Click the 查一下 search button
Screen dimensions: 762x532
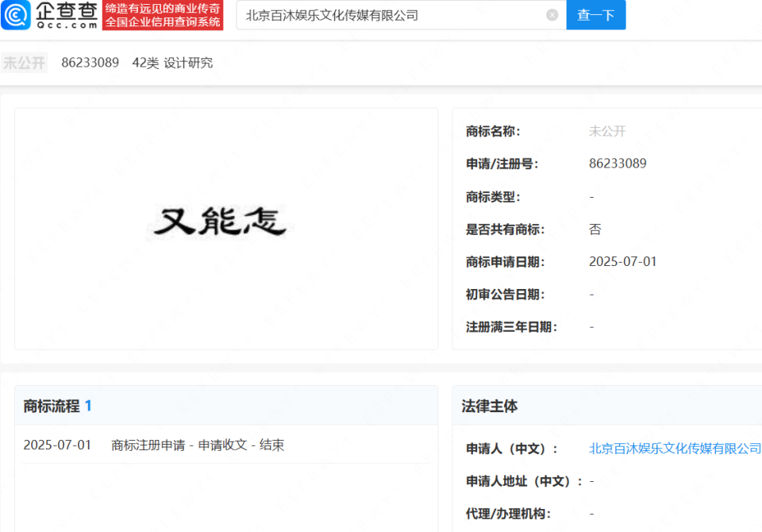(596, 15)
